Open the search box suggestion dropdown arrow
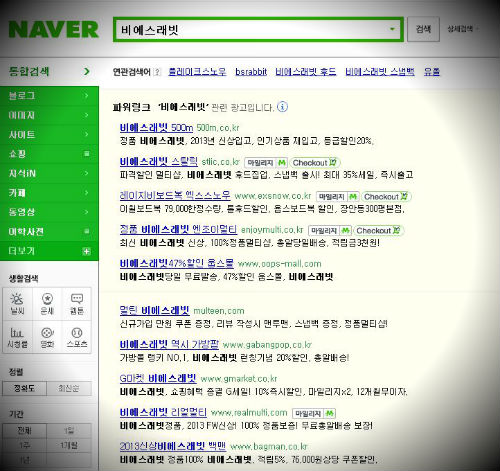The image size is (500, 471). click(x=392, y=29)
